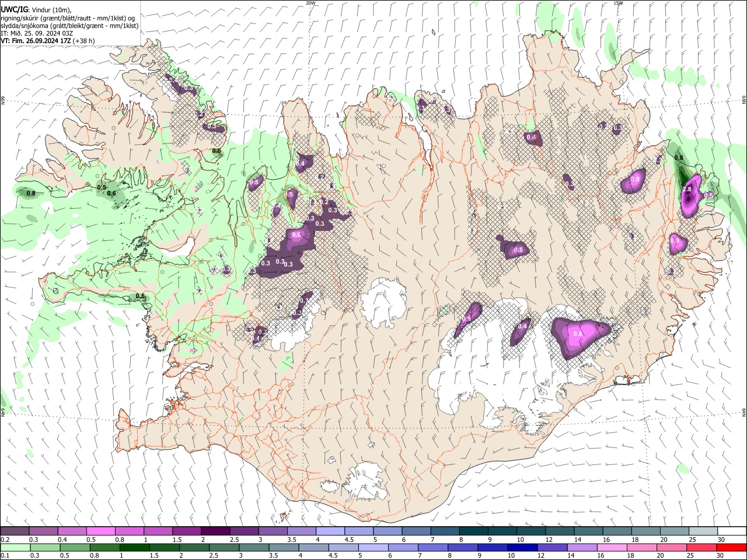Choose the snow legend swatch labeled 3
This screenshot has width=747, height=560.
point(273,531)
